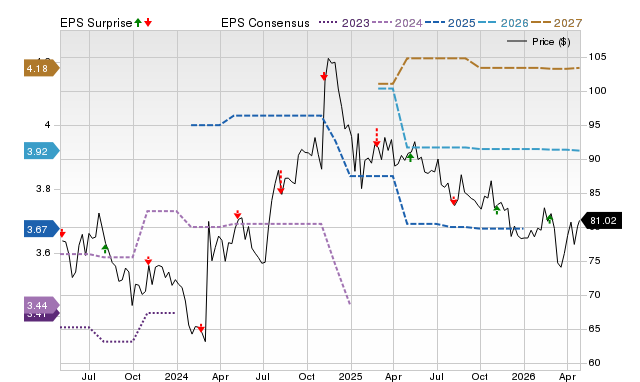Click the EPS Consensus legend label

[x=265, y=23]
